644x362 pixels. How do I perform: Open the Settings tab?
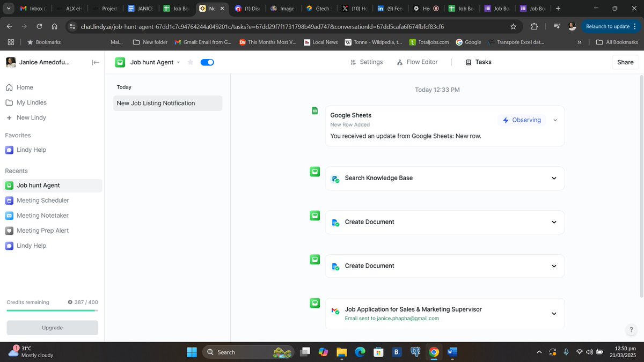pos(367,62)
